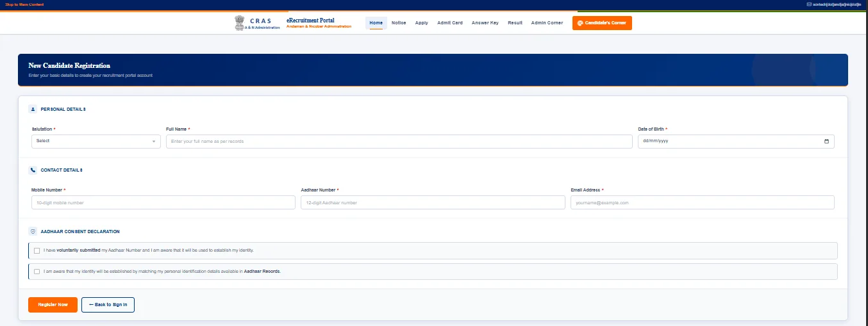This screenshot has width=868, height=326.
Task: Click the phone icon next to Contact Details
Action: pos(33,170)
